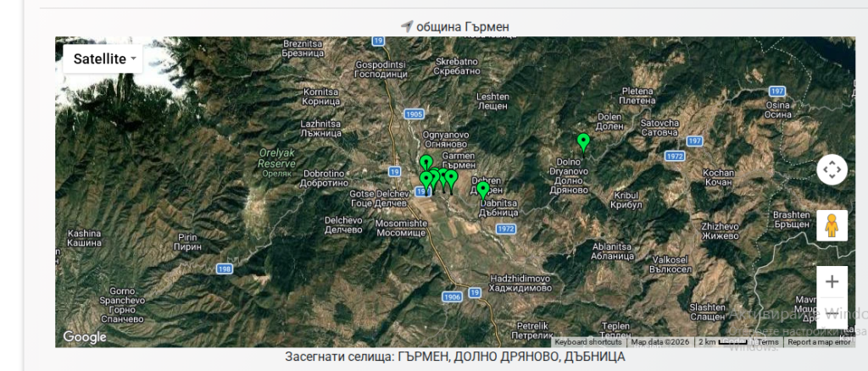Click the Garmen Гърмен label
Screen dimensions: 868x371
click(x=459, y=160)
